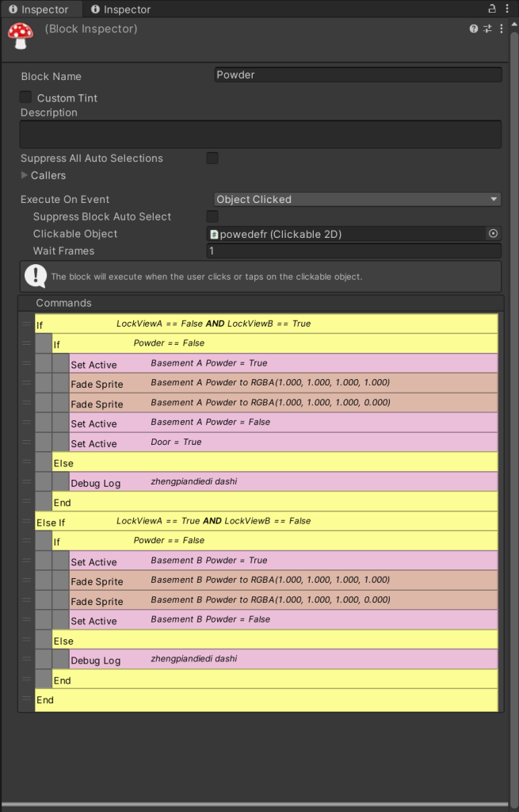Viewport: 519px width, 812px height.
Task: Grab drag handle of Set Active Door row
Action: (x=26, y=442)
